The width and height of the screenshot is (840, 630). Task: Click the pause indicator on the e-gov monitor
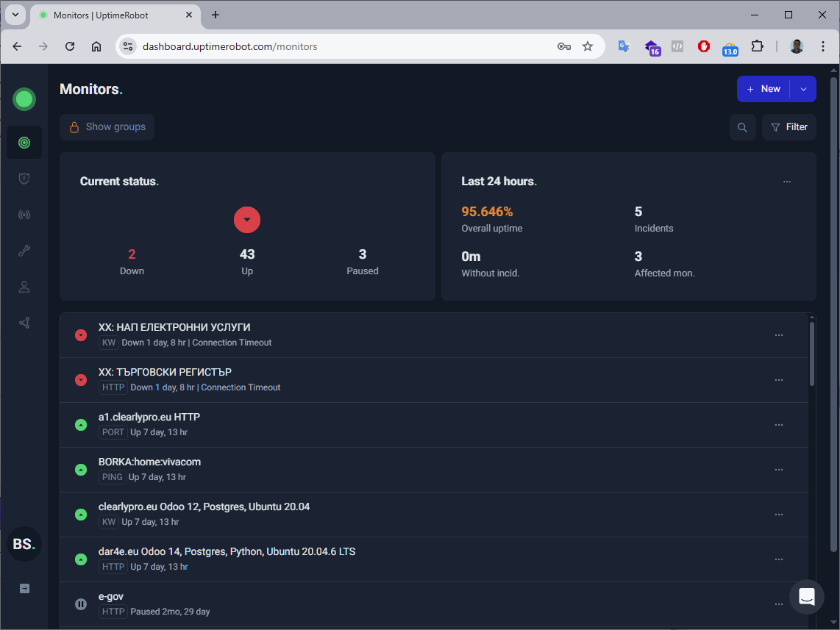click(80, 604)
